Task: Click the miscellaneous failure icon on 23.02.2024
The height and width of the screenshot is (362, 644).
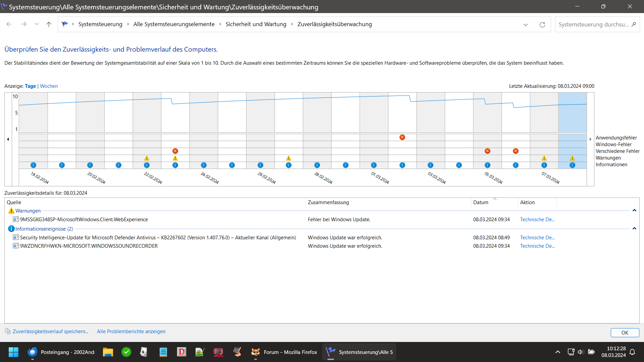Action: (x=175, y=151)
